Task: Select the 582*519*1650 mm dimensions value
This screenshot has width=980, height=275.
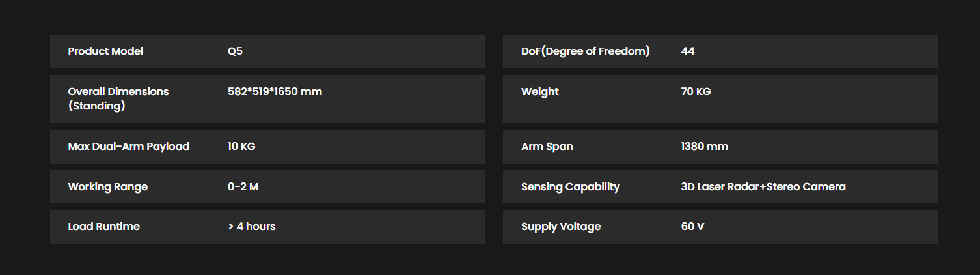Action: (x=275, y=91)
